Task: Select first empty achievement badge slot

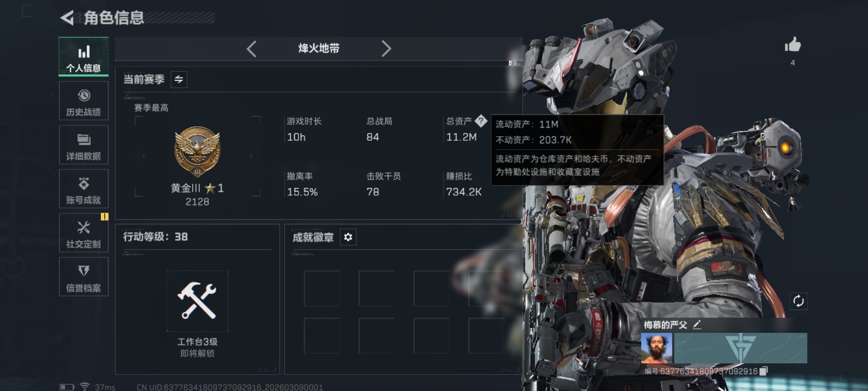Action: click(322, 289)
